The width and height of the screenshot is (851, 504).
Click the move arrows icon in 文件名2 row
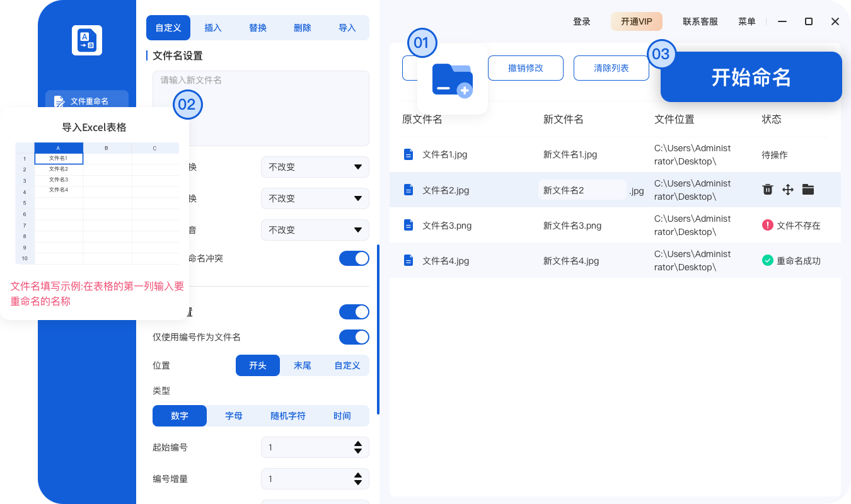click(x=787, y=190)
